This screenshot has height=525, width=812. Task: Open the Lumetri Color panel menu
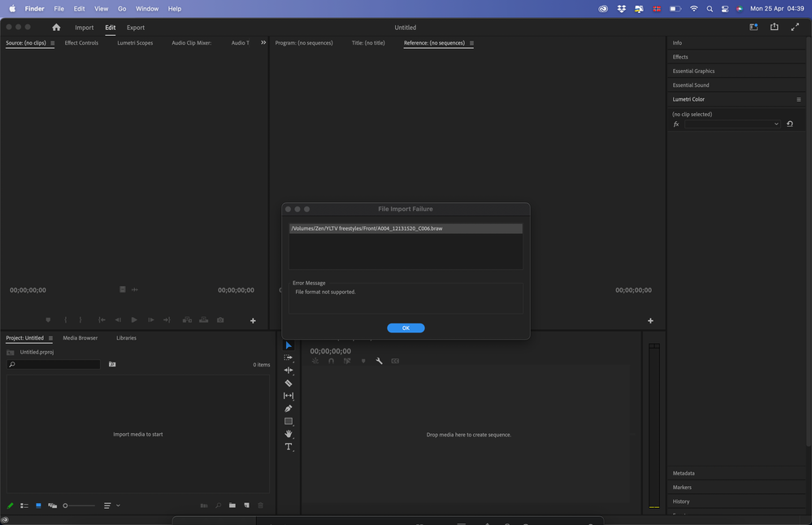(798, 99)
